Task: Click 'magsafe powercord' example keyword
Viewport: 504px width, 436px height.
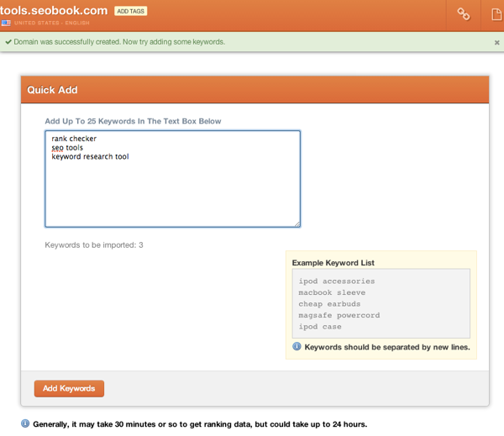Action: tap(339, 315)
